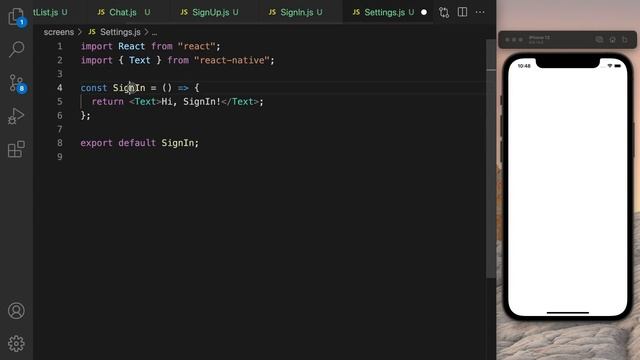Click line number 1 in the gutter
Screen dimensions: 640x360
pyautogui.click(x=60, y=46)
